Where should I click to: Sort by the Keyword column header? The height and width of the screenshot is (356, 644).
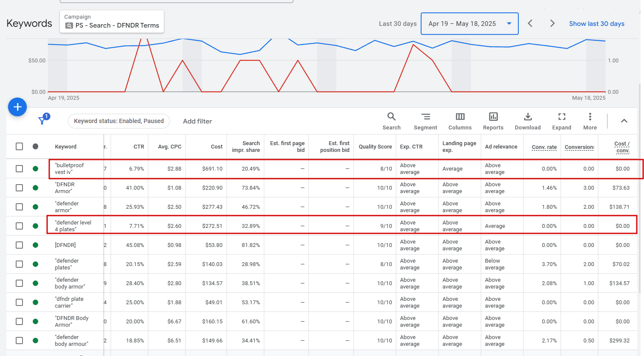point(66,147)
